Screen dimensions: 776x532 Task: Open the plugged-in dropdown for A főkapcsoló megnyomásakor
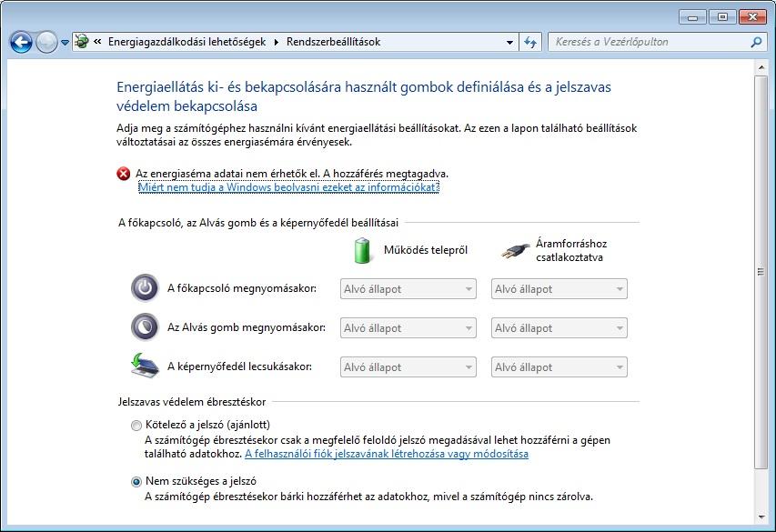click(x=559, y=289)
